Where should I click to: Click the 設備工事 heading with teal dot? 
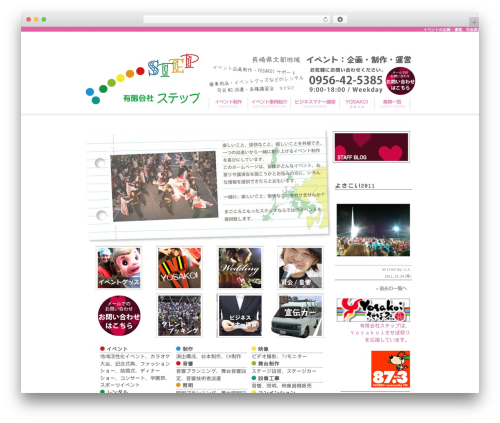pos(265,378)
